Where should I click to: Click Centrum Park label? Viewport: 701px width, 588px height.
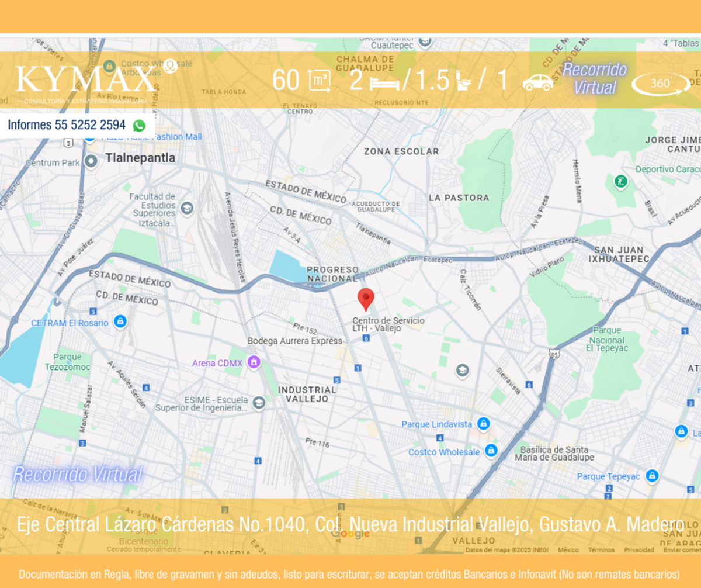coord(53,162)
